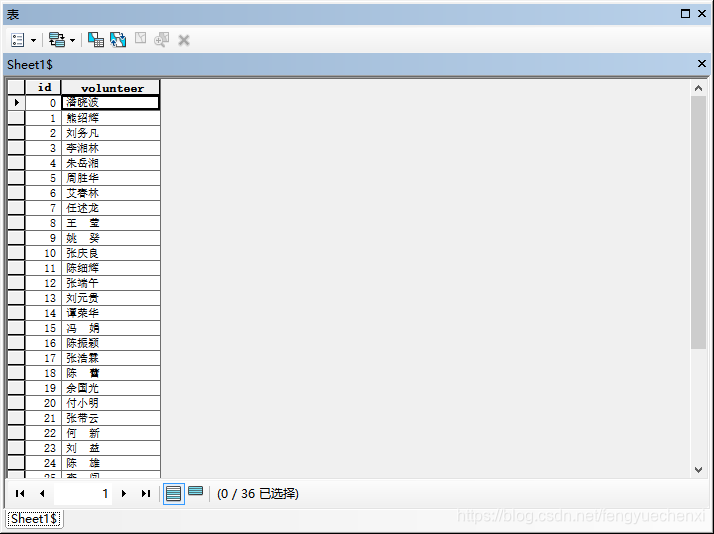Click the Delete Selected icon
714x534 pixels.
point(184,41)
